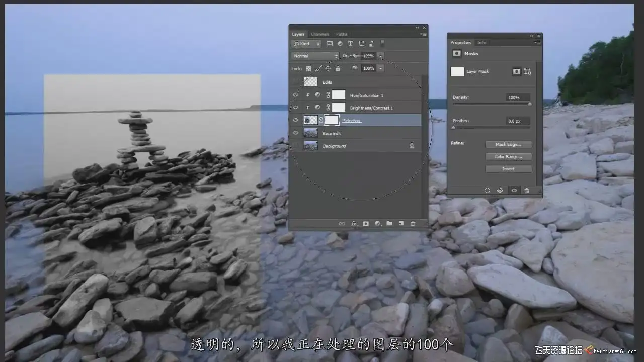
Task: Switch to the Info tab
Action: tap(481, 43)
